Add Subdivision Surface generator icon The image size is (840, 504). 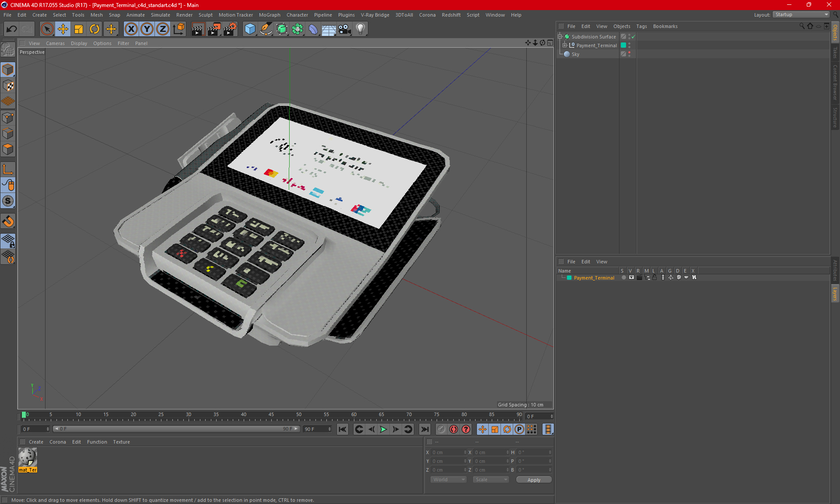click(x=282, y=29)
